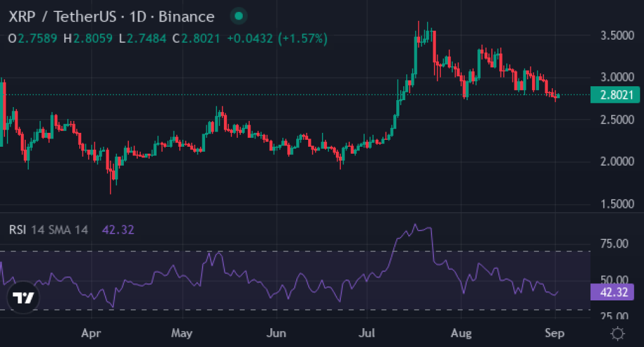Image resolution: width=644 pixels, height=347 pixels.
Task: Click the green 2.8021 price label
Action: click(615, 95)
